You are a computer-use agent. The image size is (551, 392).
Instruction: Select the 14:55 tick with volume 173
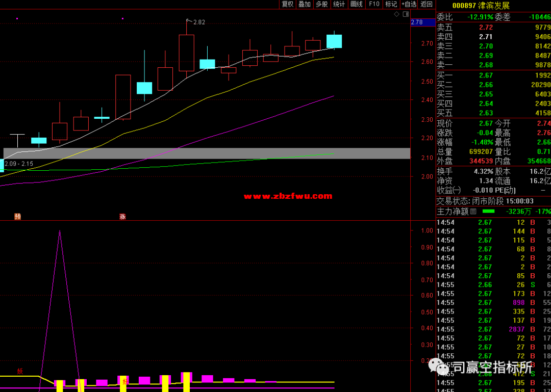(493, 294)
